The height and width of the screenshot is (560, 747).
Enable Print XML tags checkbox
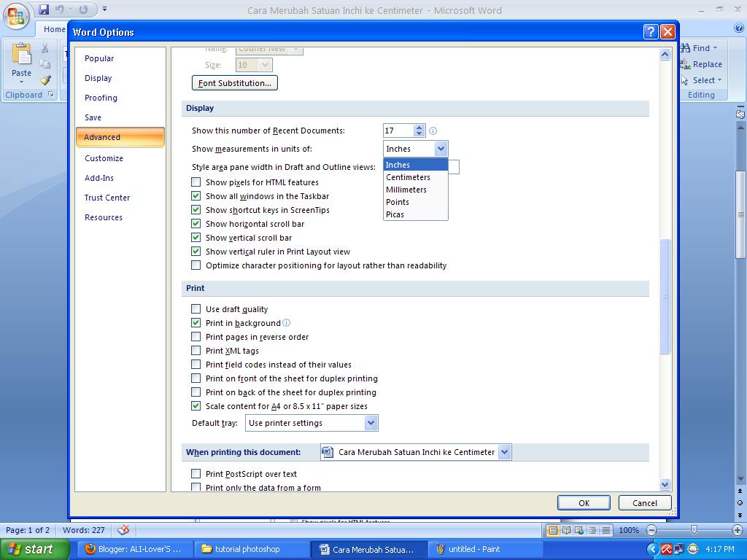click(196, 350)
